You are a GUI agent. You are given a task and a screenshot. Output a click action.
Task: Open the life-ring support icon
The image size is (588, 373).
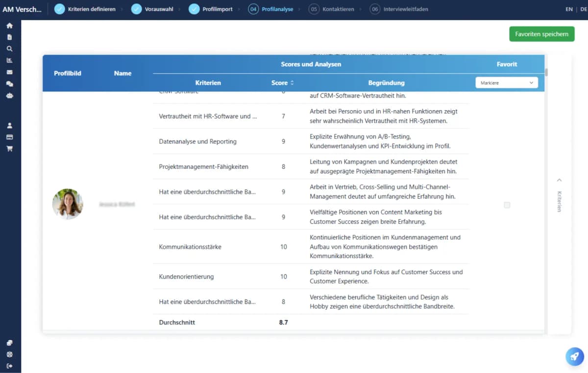(x=9, y=354)
